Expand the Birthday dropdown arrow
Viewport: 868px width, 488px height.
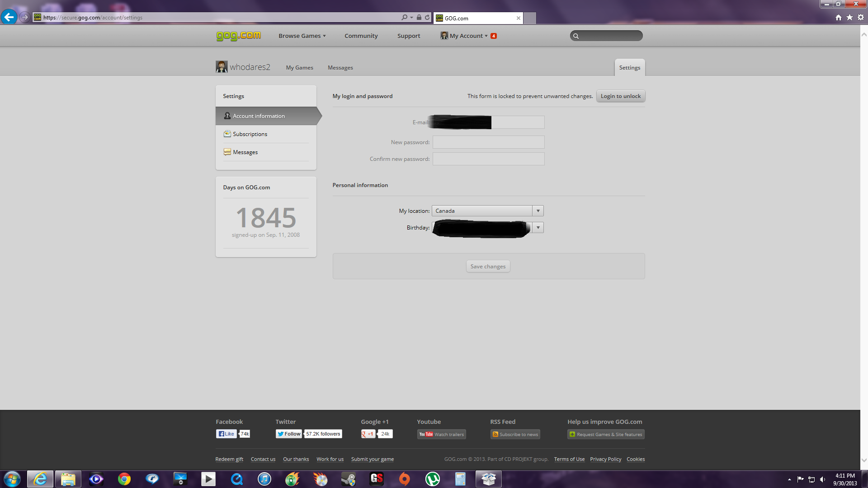coord(538,227)
